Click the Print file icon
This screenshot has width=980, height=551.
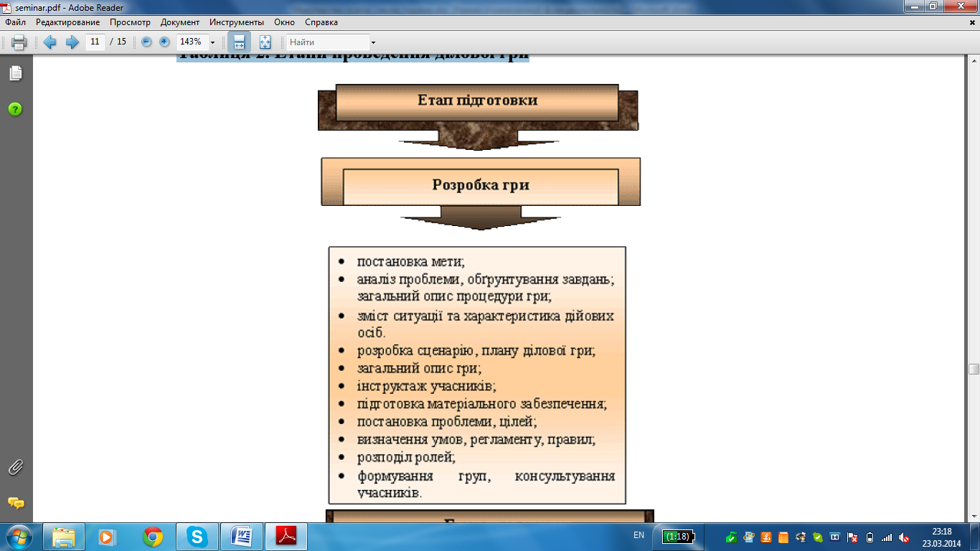(x=19, y=42)
